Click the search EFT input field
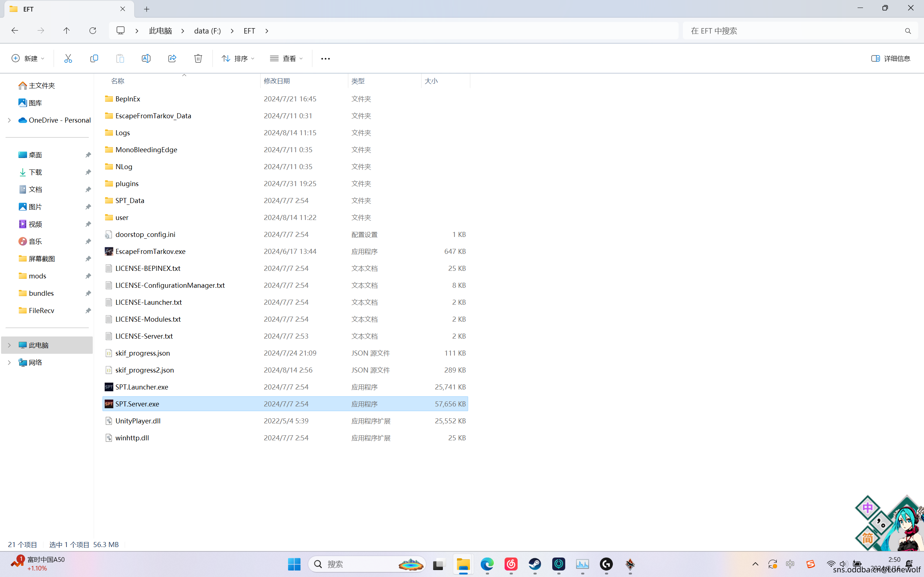 pyautogui.click(x=794, y=31)
